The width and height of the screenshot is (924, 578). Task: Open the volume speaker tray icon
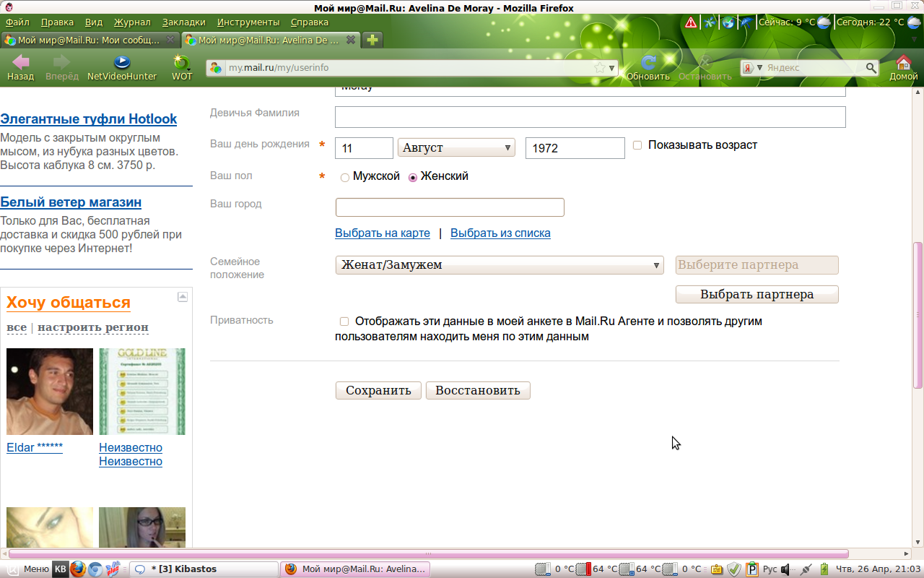coord(785,569)
